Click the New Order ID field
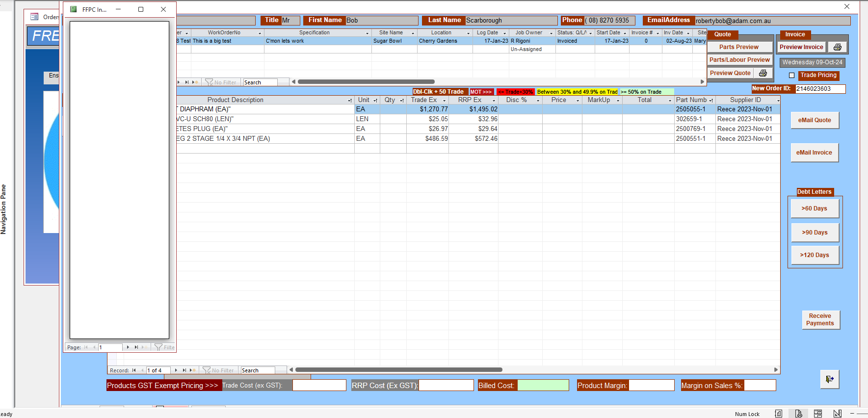Screen dimensions: 868x418 tap(820, 89)
